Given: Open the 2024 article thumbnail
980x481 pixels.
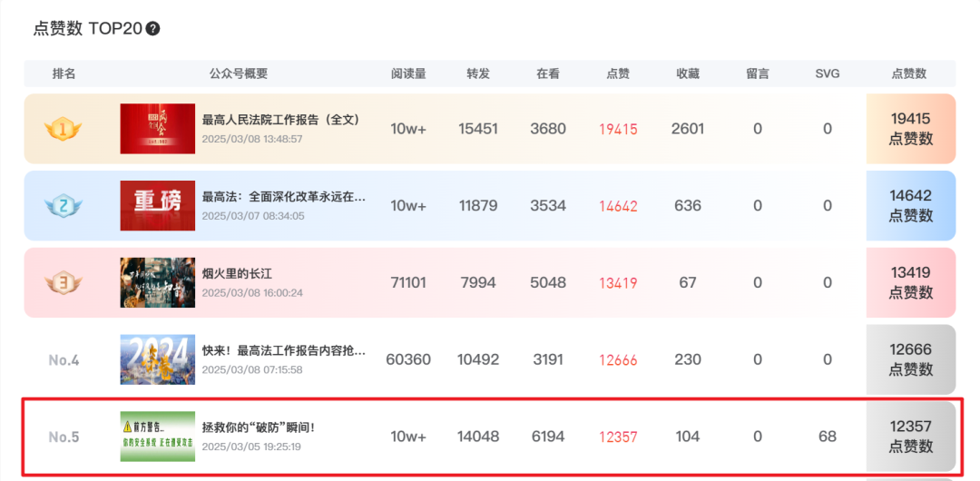Looking at the screenshot, I should click(158, 359).
